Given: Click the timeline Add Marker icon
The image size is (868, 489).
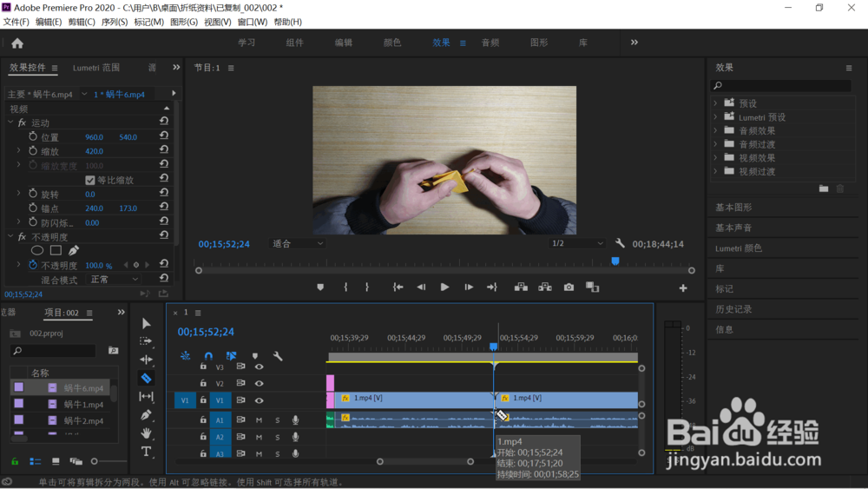Looking at the screenshot, I should click(x=254, y=356).
